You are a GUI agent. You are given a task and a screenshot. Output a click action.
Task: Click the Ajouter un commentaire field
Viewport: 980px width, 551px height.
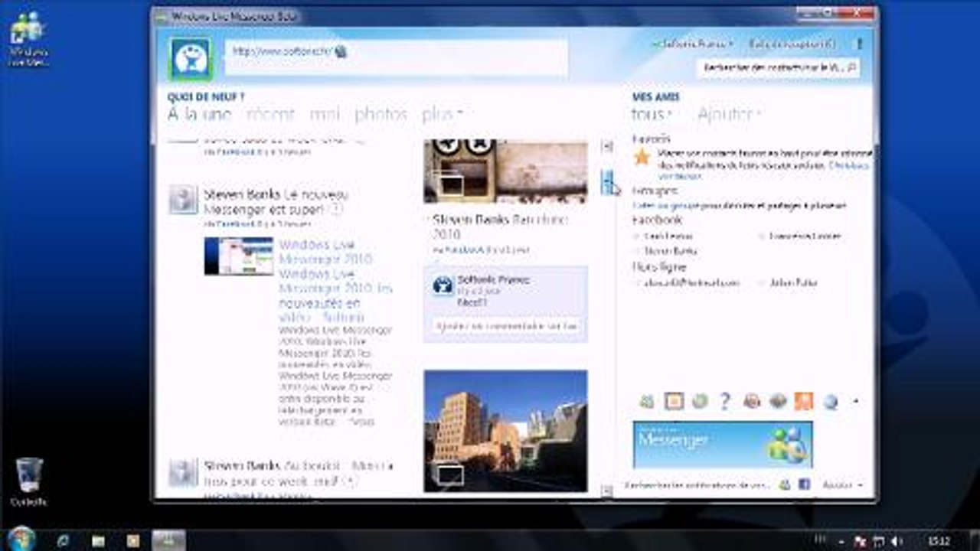[x=505, y=327]
